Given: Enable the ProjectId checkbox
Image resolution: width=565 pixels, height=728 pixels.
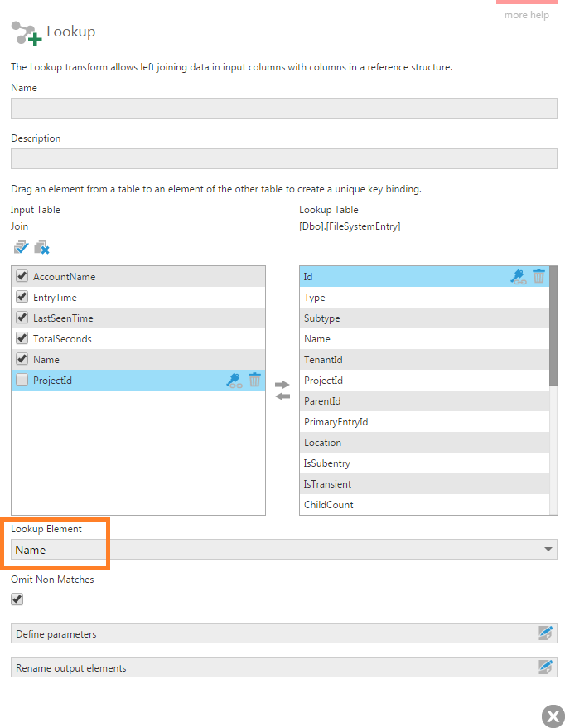Looking at the screenshot, I should click(x=20, y=380).
